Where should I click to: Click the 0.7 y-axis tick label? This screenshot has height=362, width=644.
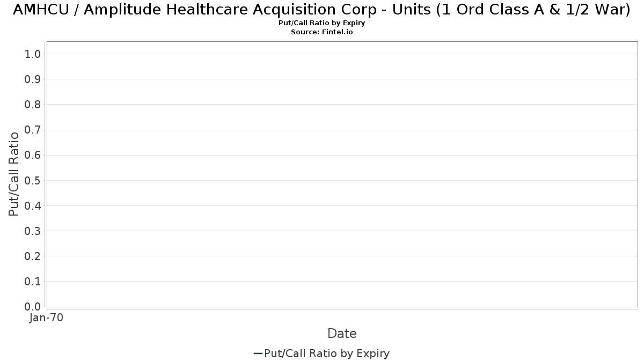33,130
